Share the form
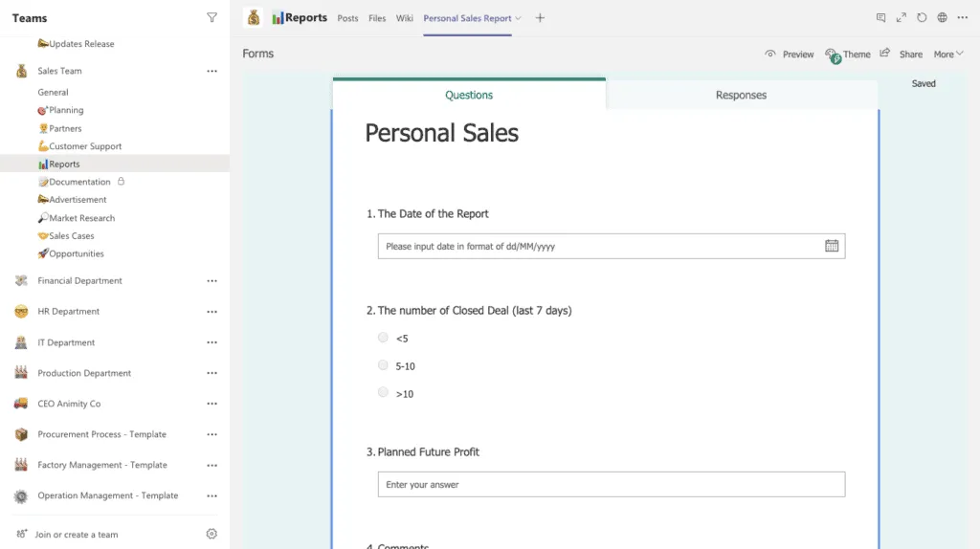The image size is (980, 549). click(x=902, y=55)
